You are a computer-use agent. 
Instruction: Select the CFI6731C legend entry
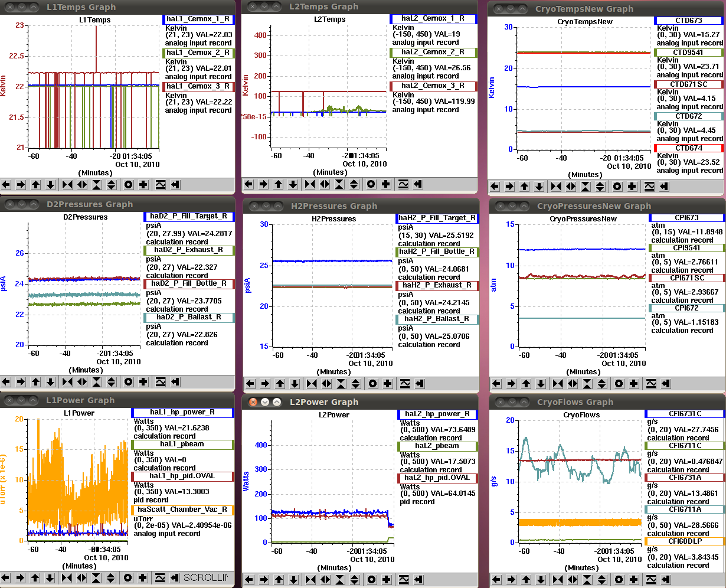pyautogui.click(x=685, y=413)
